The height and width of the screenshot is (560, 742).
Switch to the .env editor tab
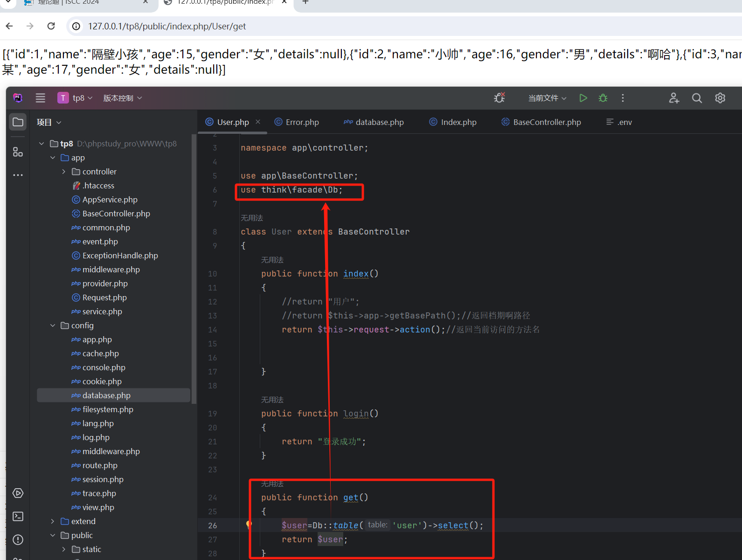coord(619,122)
